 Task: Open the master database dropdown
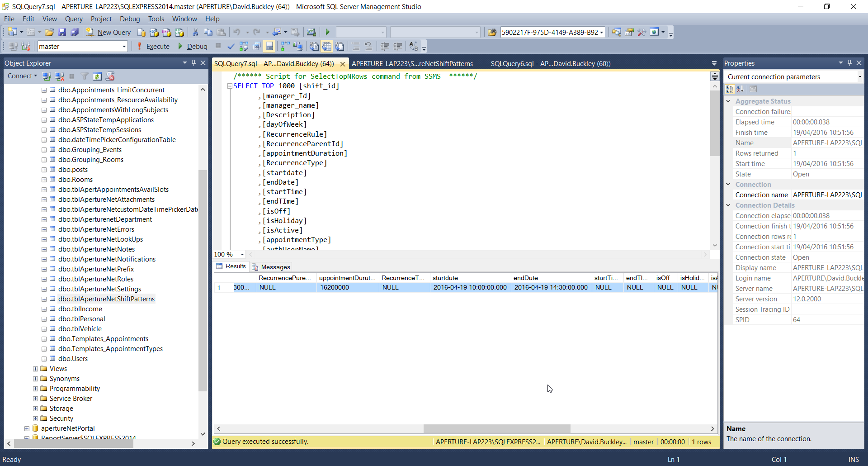[x=124, y=47]
